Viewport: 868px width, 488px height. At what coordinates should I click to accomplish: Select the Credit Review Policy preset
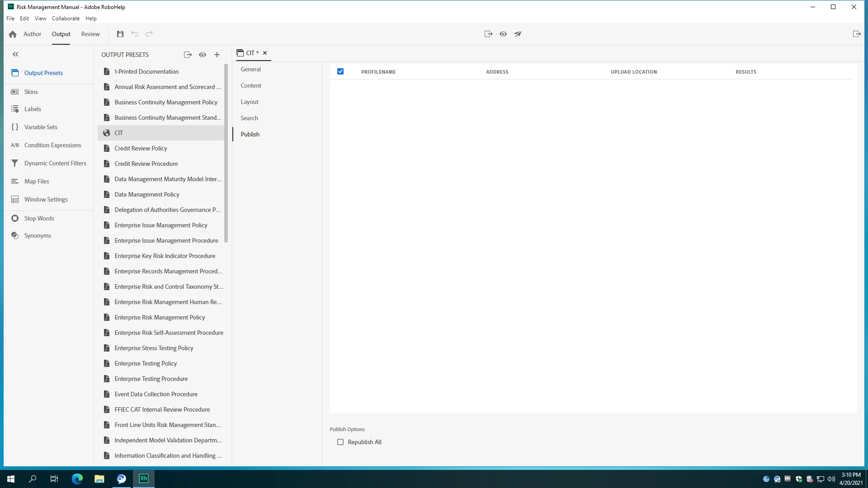[141, 148]
